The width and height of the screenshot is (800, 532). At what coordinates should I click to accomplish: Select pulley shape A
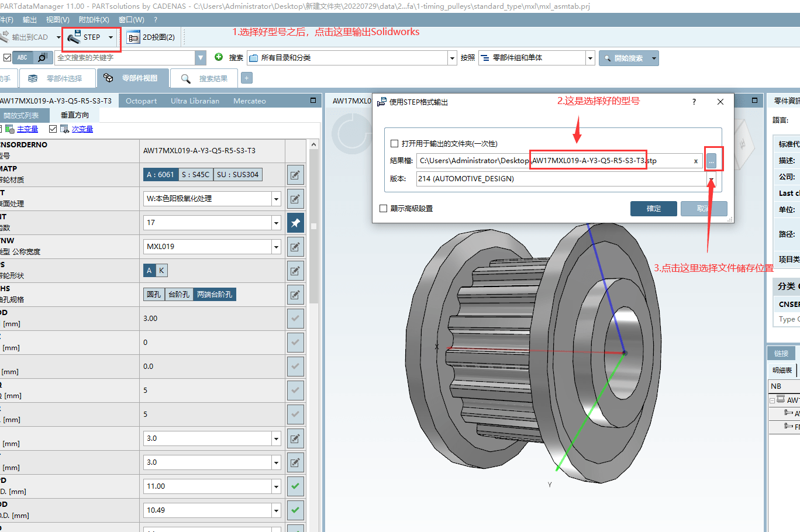pos(149,270)
